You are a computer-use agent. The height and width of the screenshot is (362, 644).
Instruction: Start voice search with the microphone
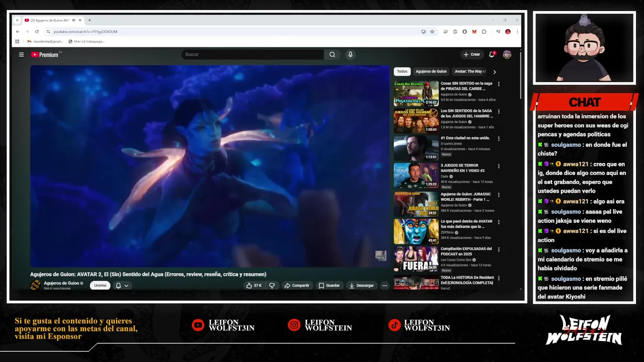pos(350,54)
